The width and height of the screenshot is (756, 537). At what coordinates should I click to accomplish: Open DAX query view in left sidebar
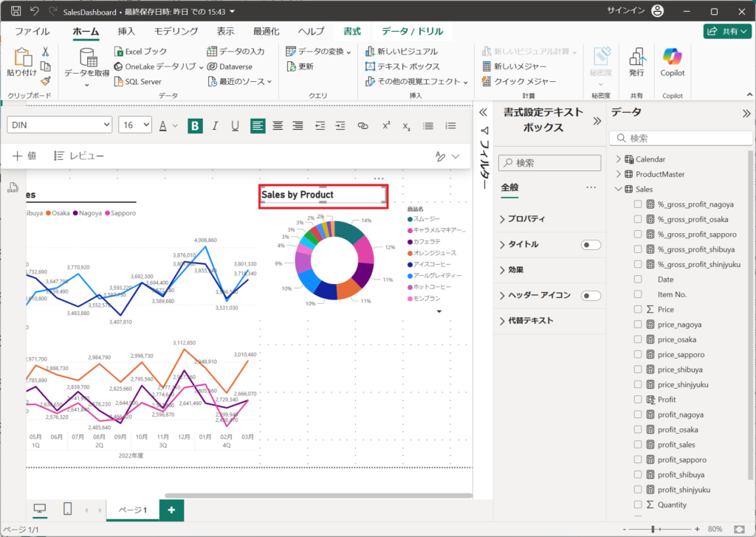(x=13, y=188)
